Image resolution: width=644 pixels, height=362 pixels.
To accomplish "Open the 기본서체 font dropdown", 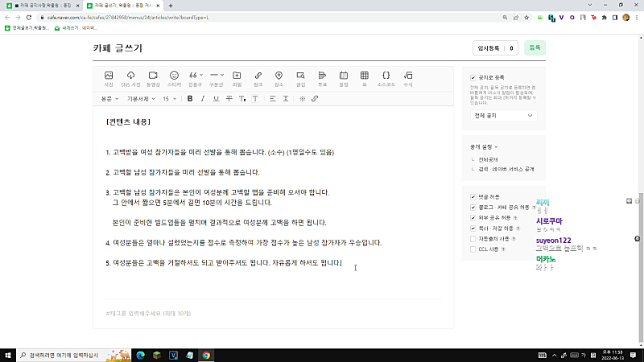I will click(141, 99).
